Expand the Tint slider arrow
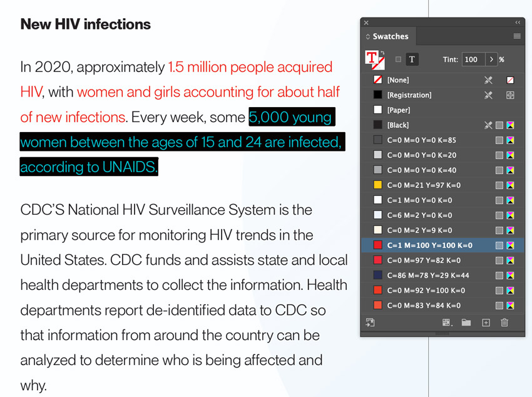The image size is (532, 397). 491,59
